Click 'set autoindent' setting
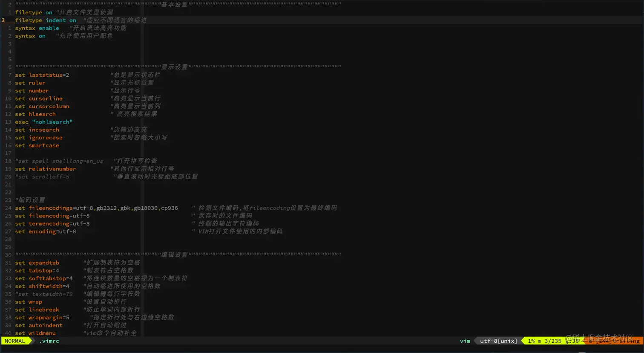The width and height of the screenshot is (644, 353). 39,325
